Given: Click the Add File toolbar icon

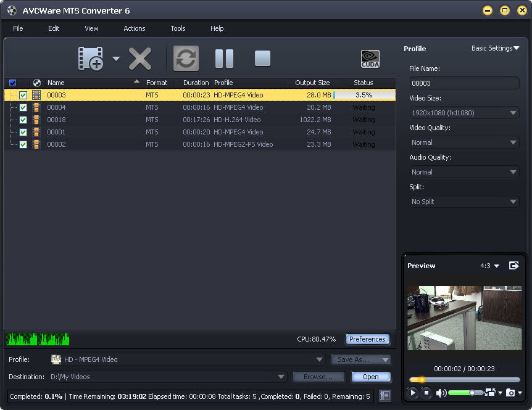Looking at the screenshot, I should pos(91,59).
